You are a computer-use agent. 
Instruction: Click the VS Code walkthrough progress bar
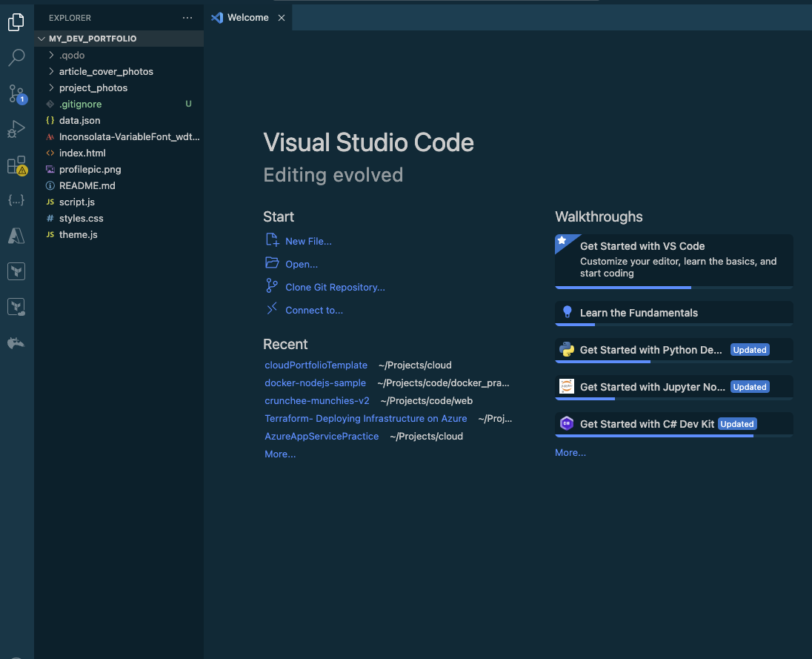(673, 288)
